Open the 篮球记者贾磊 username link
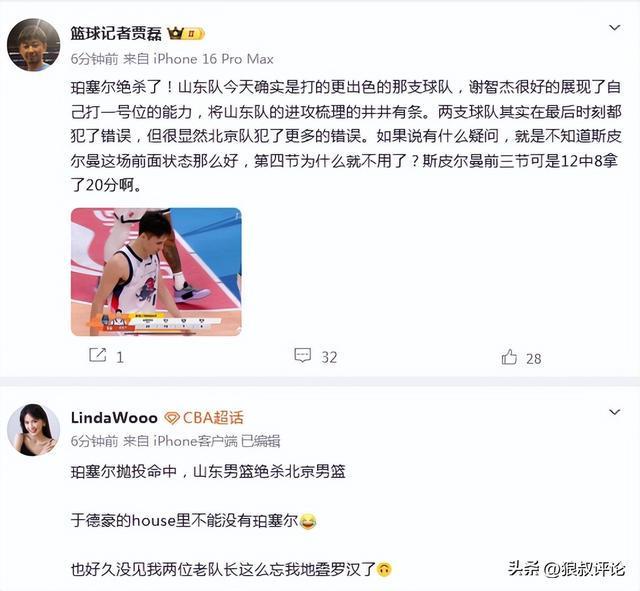This screenshot has width=640, height=591. point(116,33)
